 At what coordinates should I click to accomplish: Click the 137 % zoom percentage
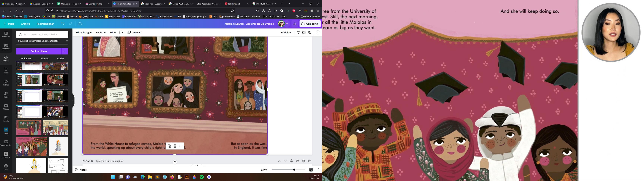coord(264,170)
